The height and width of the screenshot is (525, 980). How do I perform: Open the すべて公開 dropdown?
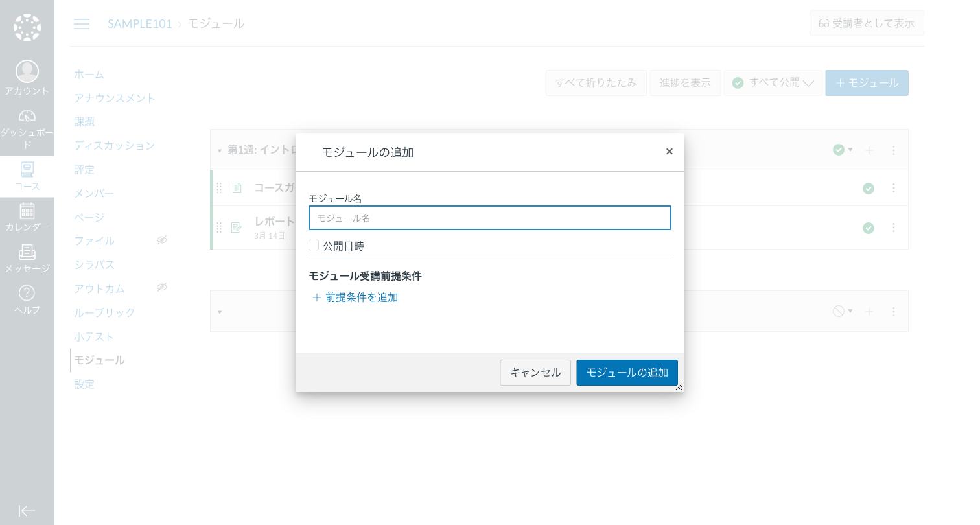pos(773,82)
